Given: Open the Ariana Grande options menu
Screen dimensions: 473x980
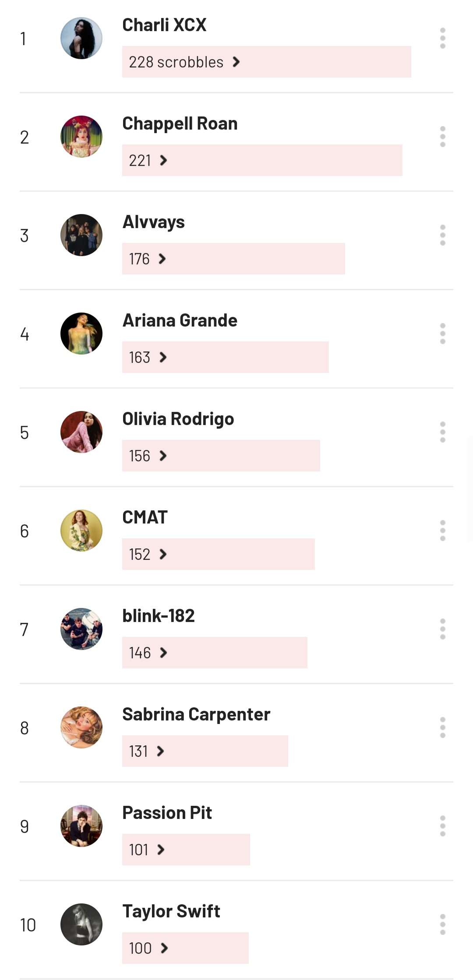Looking at the screenshot, I should click(442, 334).
